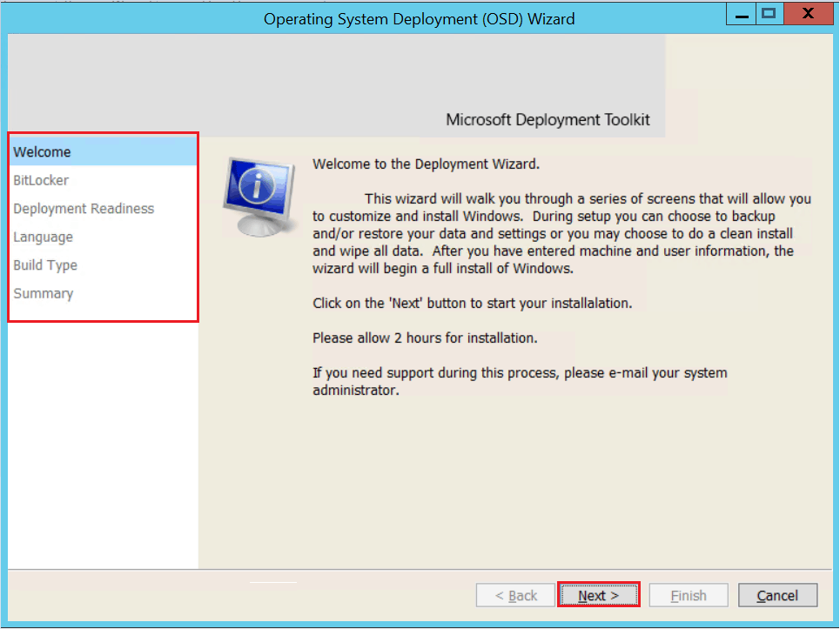The height and width of the screenshot is (629, 840).
Task: Jump to the Summary step
Action: click(x=104, y=293)
